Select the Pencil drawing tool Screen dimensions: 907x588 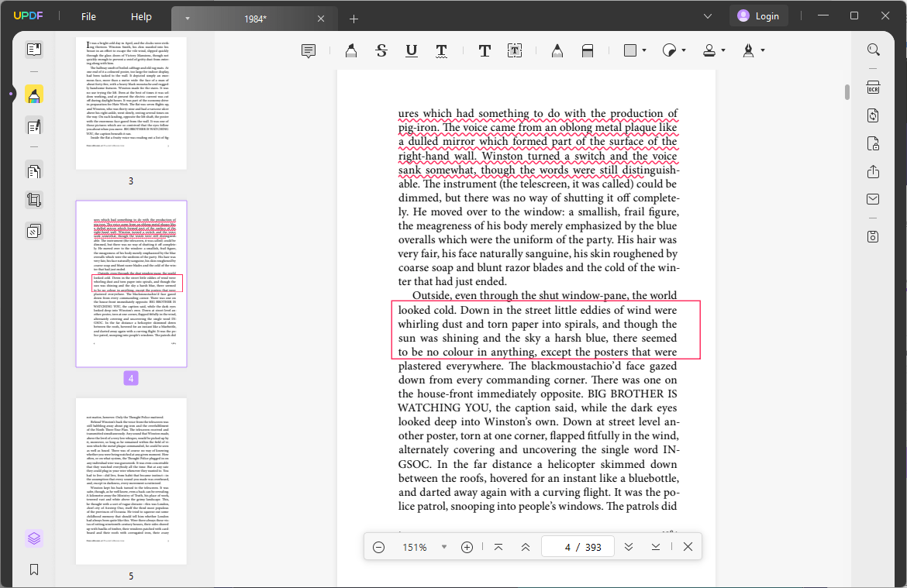tap(557, 51)
